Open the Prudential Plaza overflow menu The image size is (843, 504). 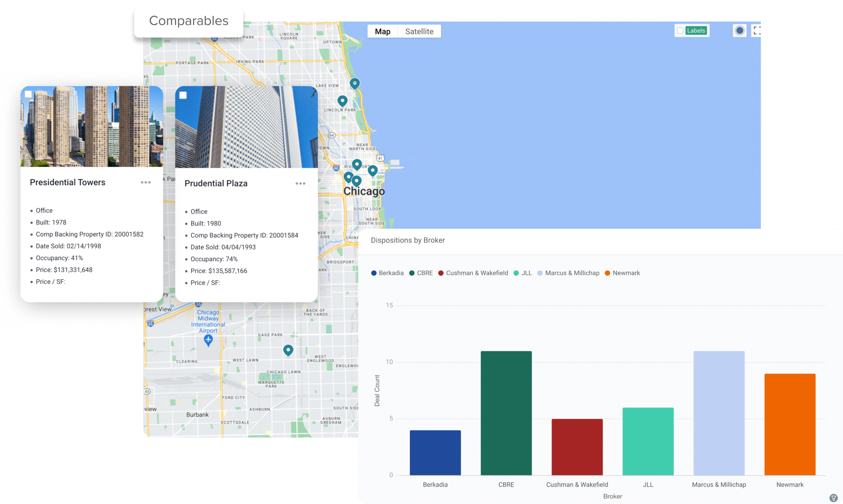[301, 183]
